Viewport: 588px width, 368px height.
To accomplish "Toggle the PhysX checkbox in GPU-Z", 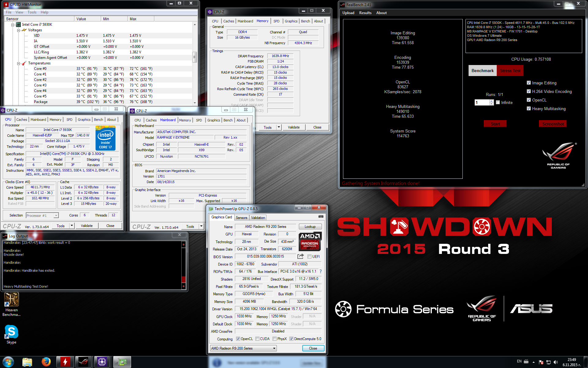I will point(275,339).
